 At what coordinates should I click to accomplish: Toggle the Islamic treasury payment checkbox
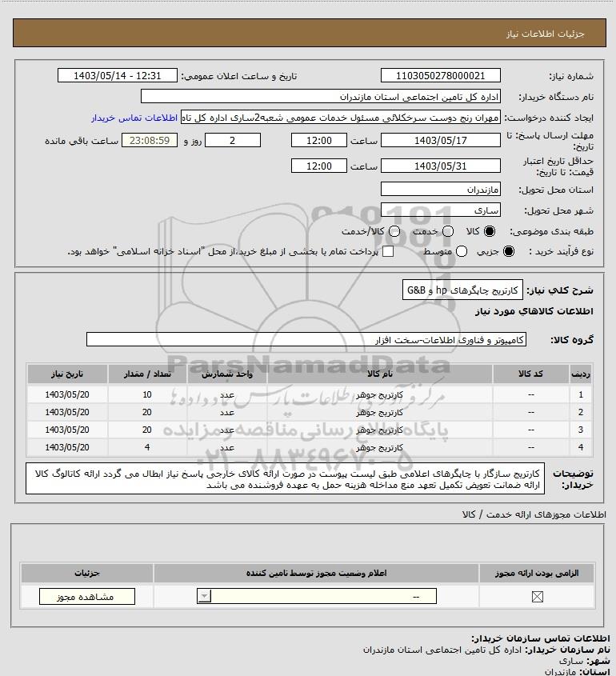click(388, 252)
